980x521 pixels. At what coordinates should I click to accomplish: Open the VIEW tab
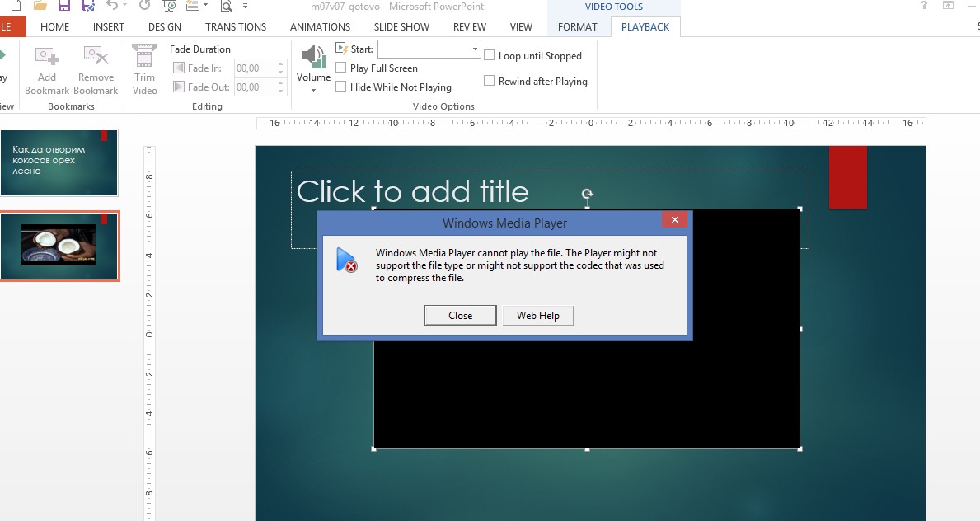pyautogui.click(x=521, y=27)
